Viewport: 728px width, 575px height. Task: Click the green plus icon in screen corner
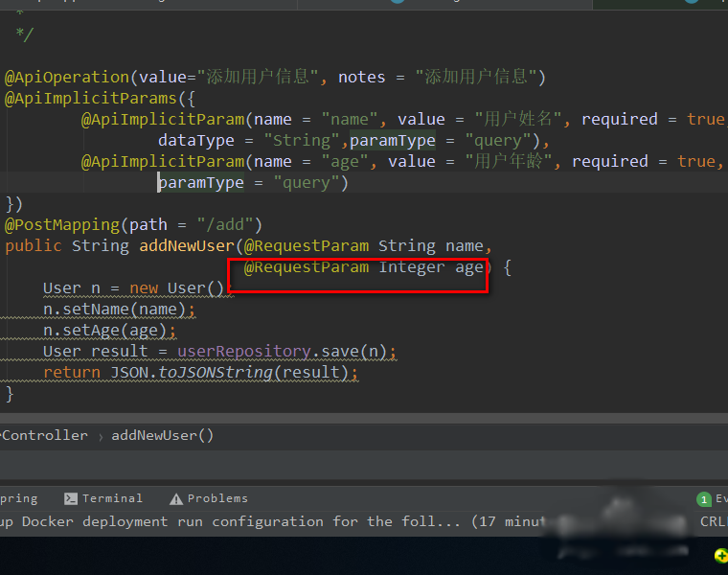pyautogui.click(x=721, y=556)
